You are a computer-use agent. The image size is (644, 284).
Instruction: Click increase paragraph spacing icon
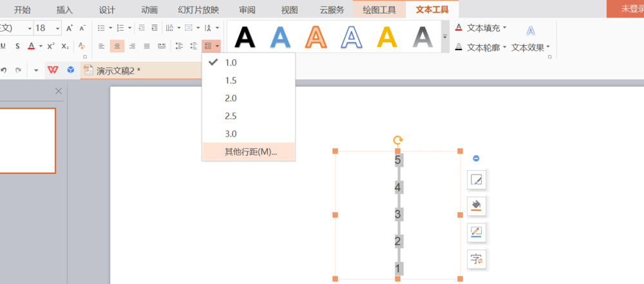point(178,46)
